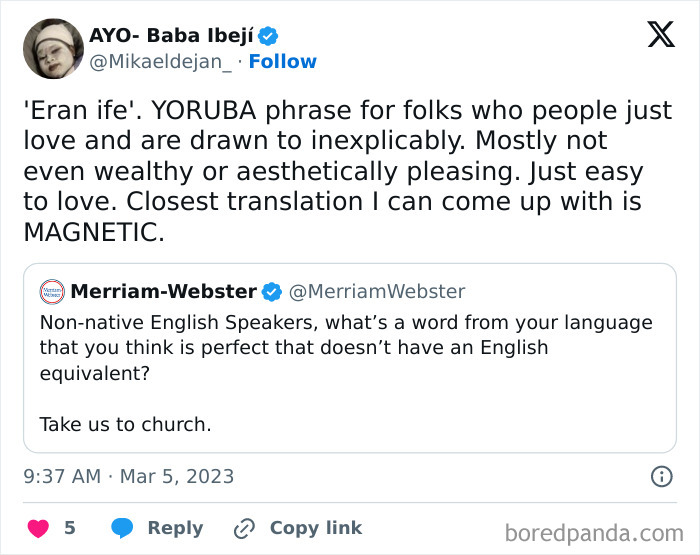Click the 'Eran ife' main tweet text
Image resolution: width=700 pixels, height=555 pixels.
(346, 172)
